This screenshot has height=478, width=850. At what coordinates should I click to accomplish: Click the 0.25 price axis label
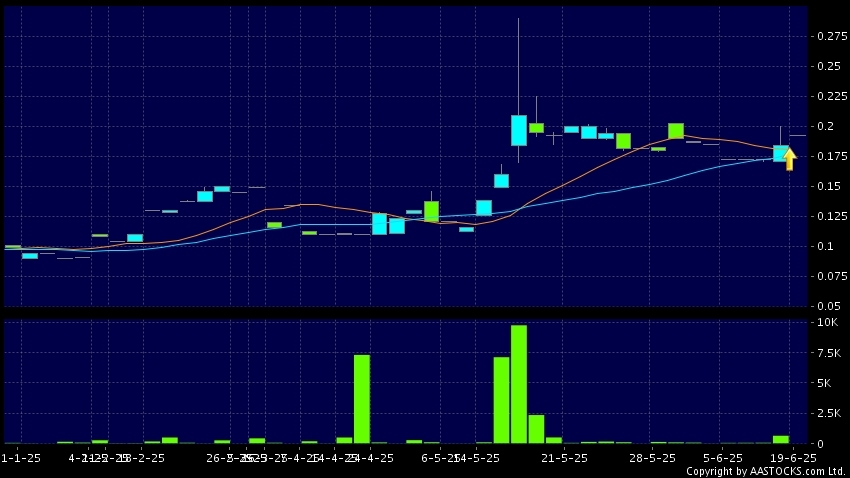tap(829, 66)
